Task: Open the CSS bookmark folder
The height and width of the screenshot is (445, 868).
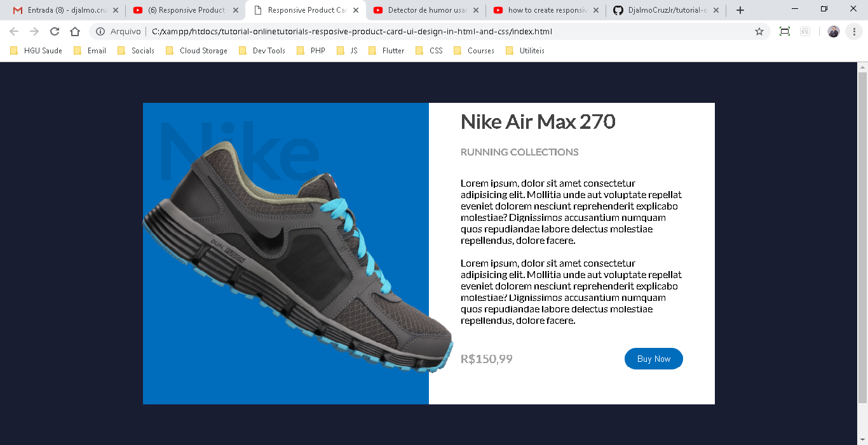Action: point(429,51)
